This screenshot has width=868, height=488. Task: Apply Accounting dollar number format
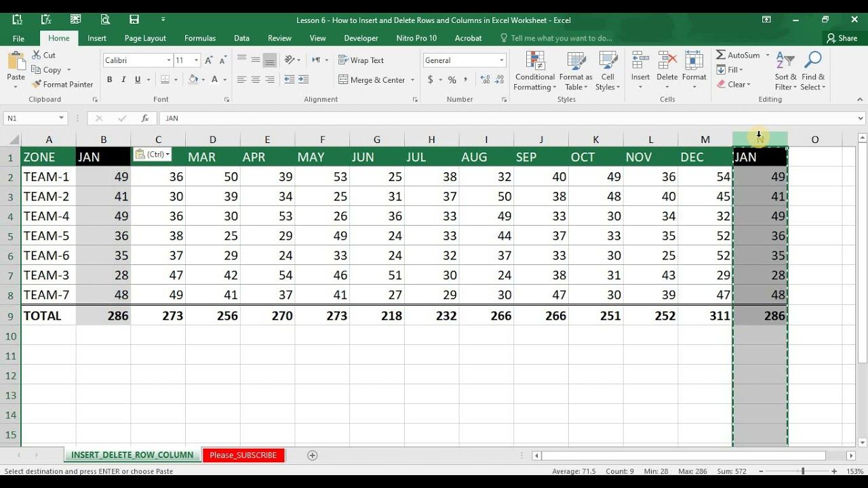tap(430, 79)
